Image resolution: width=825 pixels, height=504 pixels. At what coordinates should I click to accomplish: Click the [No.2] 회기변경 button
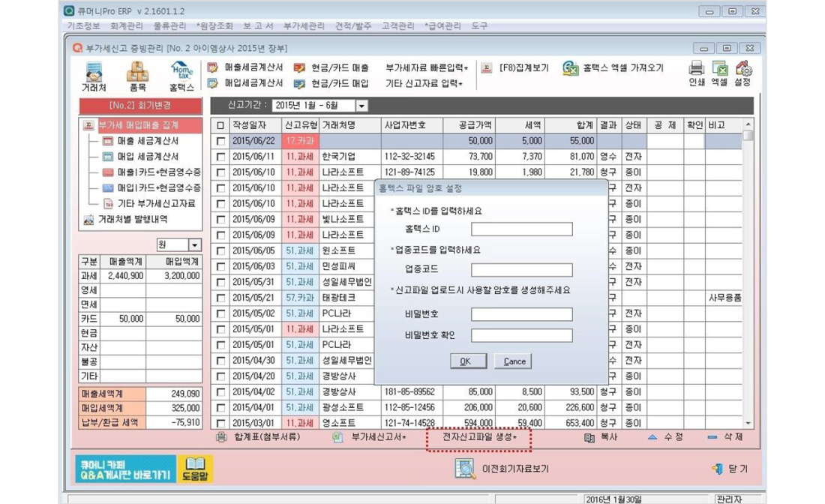(140, 106)
